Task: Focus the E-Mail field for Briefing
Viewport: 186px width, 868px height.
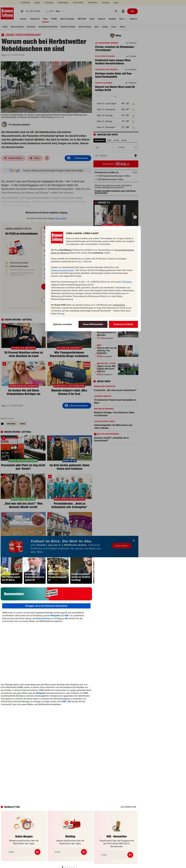Action: pyautogui.click(x=67, y=852)
